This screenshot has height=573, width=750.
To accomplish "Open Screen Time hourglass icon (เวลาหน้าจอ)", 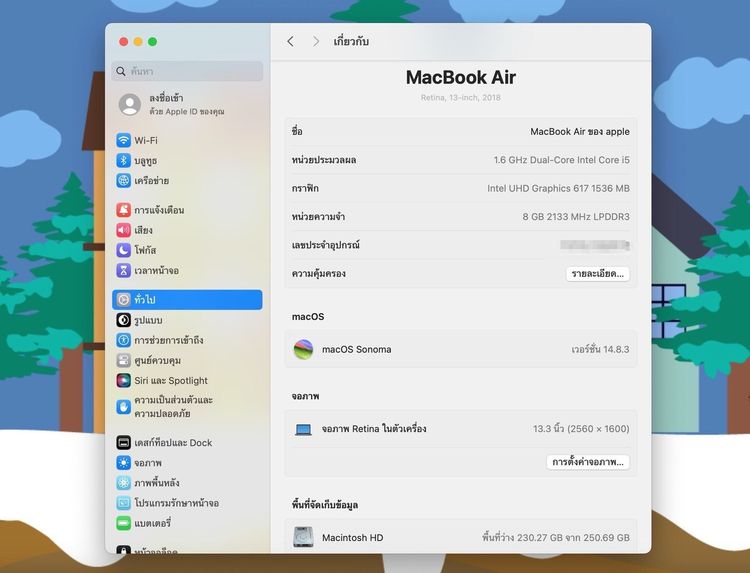I will pos(123,270).
